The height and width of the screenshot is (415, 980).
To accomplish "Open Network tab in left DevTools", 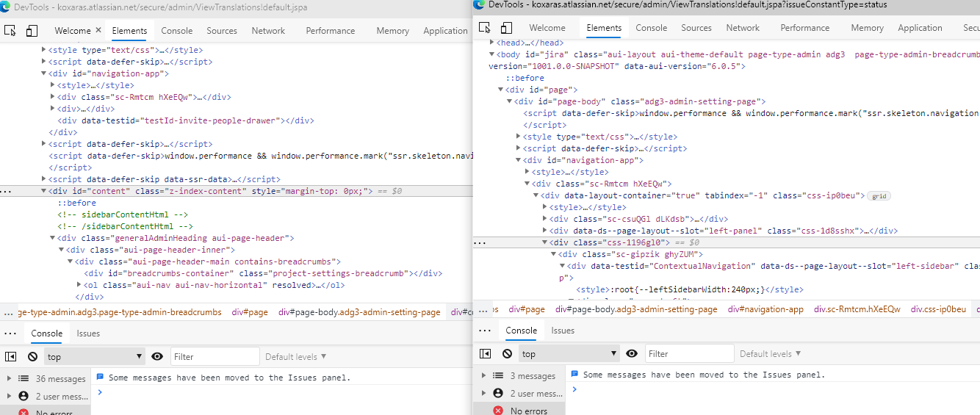I will tap(268, 31).
